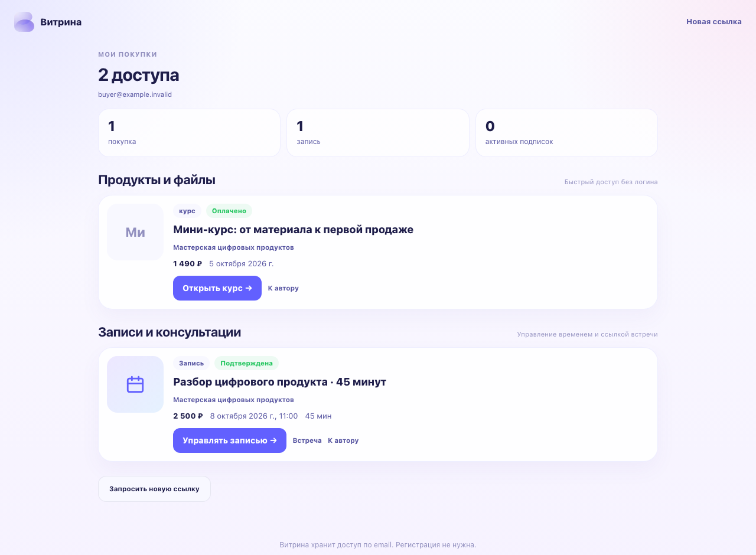Click «Управлять записью →» button
The width and height of the screenshot is (756, 555).
[230, 440]
